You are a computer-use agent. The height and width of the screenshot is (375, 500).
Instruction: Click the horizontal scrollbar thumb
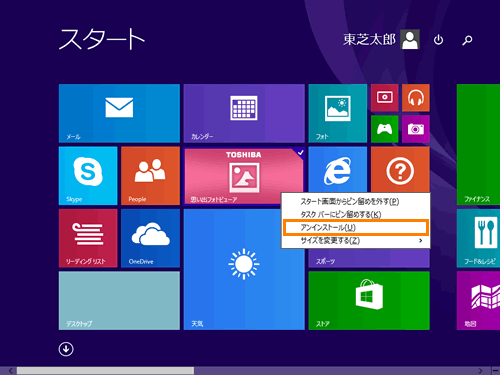(105, 371)
